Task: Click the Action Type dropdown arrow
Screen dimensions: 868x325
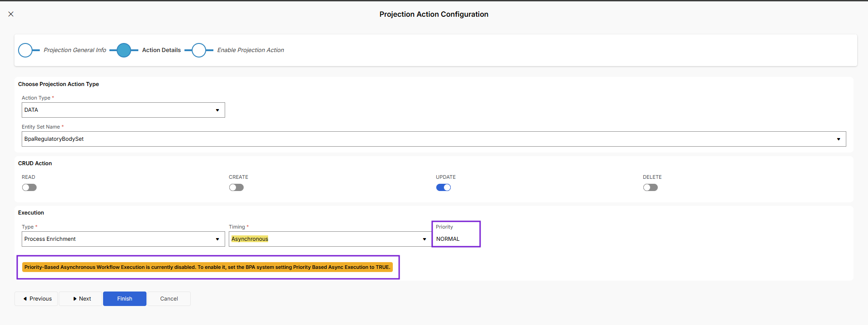Action: [x=217, y=110]
